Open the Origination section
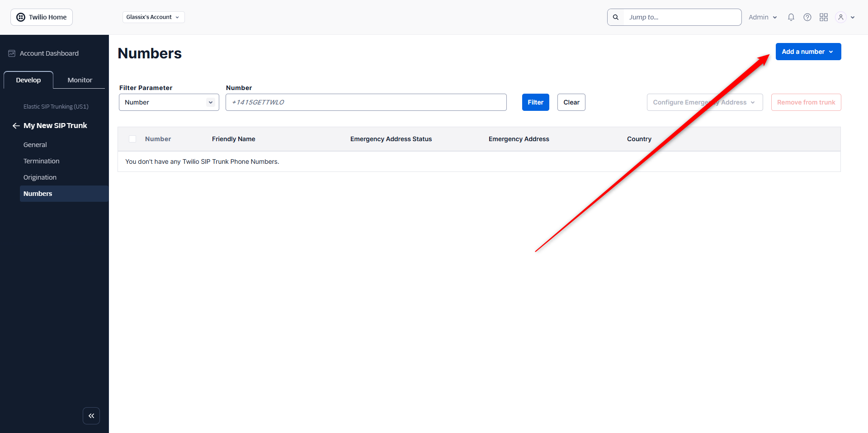The width and height of the screenshot is (868, 433). click(x=40, y=177)
